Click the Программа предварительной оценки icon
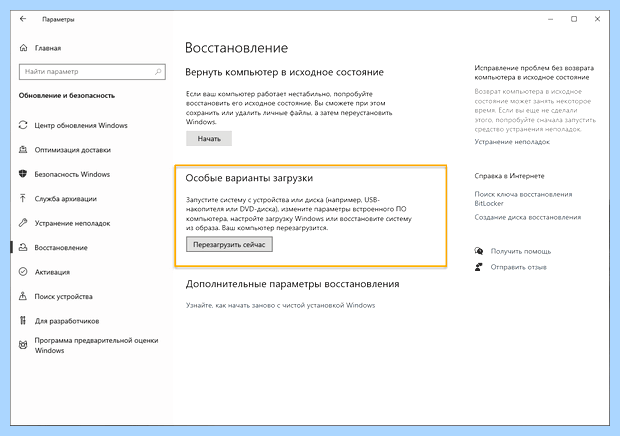 23,345
